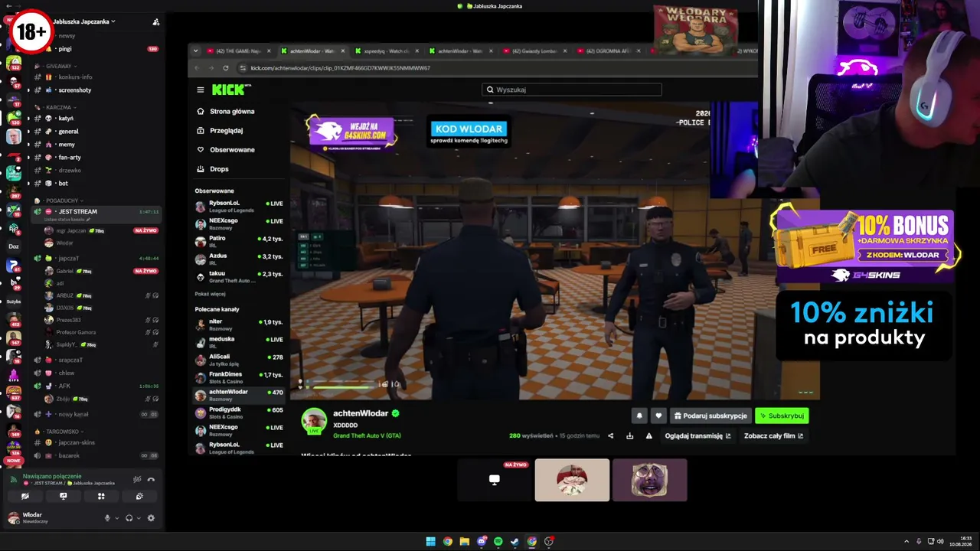Go back in the Kick browser
This screenshot has width=980, height=551.
click(x=197, y=68)
